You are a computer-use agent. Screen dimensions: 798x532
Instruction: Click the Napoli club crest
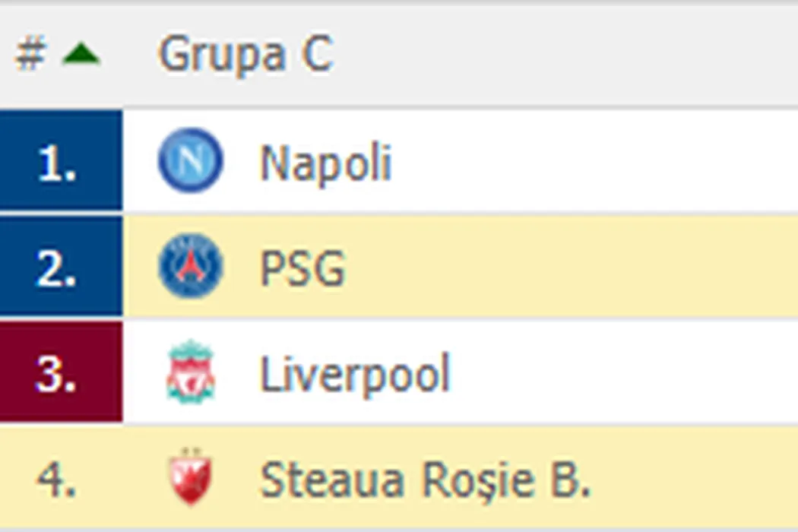coord(190,161)
